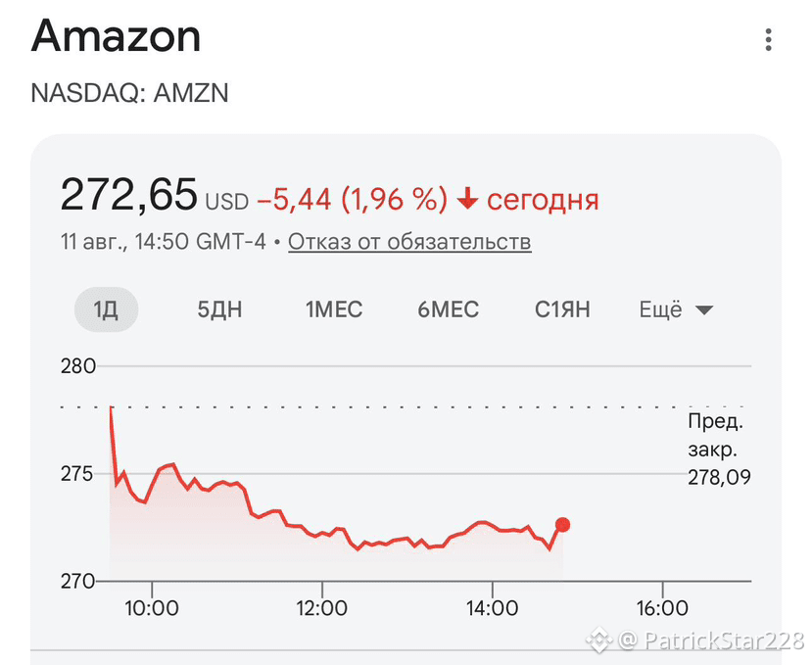The height and width of the screenshot is (665, 812).
Task: Click the @PatrickStar228 watermark text
Action: [x=710, y=641]
